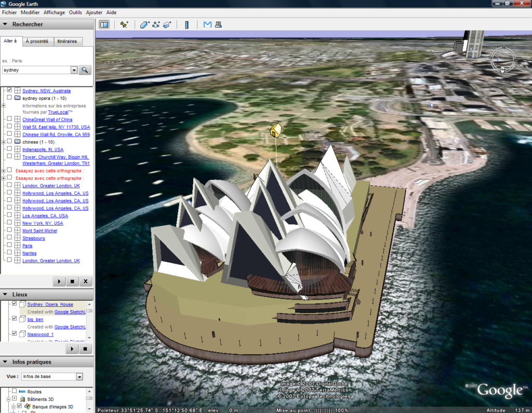
Task: Uncheck the big_ben place
Action: 14,319
